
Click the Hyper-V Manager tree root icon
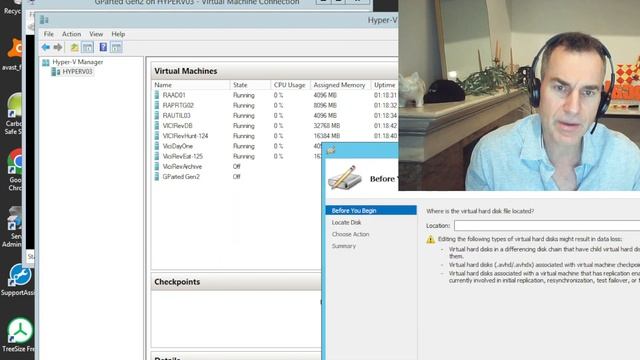tap(46, 62)
